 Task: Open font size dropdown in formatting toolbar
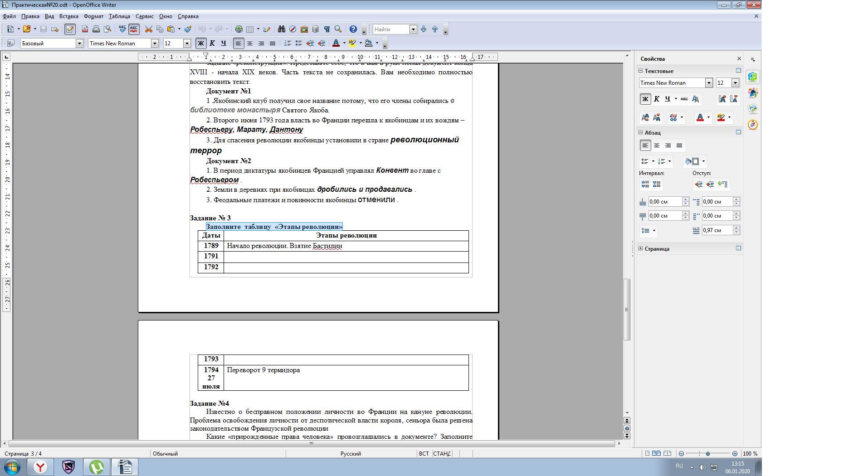coord(186,44)
